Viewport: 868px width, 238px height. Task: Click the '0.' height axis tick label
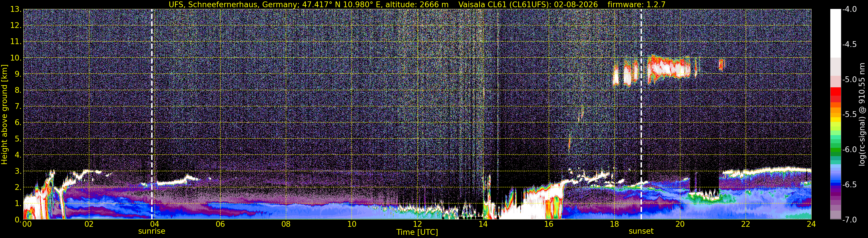click(x=18, y=220)
